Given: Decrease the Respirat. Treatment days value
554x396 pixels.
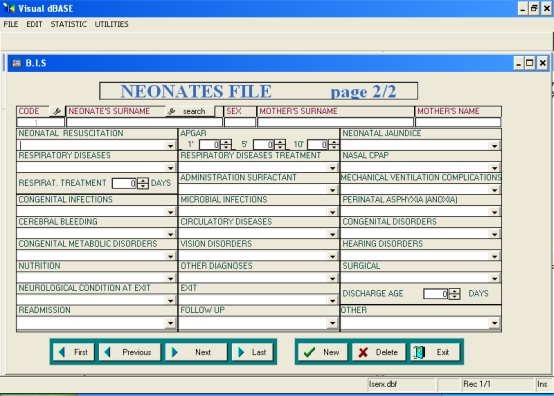Looking at the screenshot, I should click(143, 186).
